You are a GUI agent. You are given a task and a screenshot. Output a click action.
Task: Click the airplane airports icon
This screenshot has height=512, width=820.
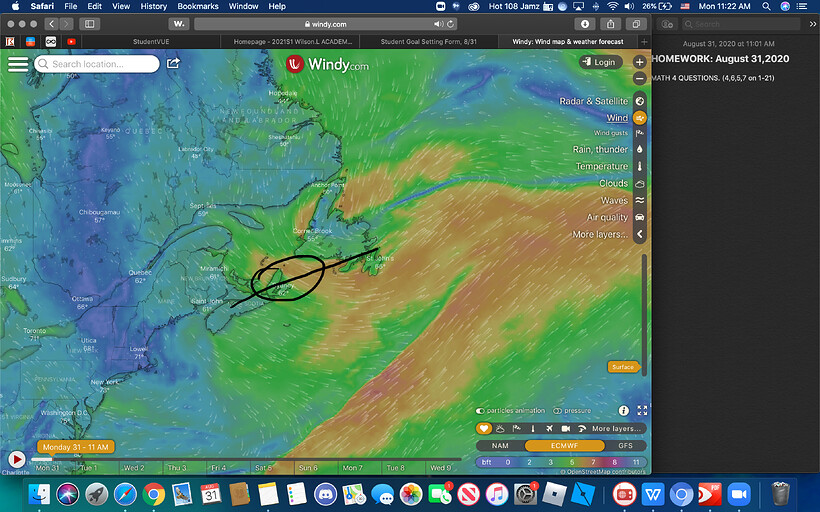549,428
